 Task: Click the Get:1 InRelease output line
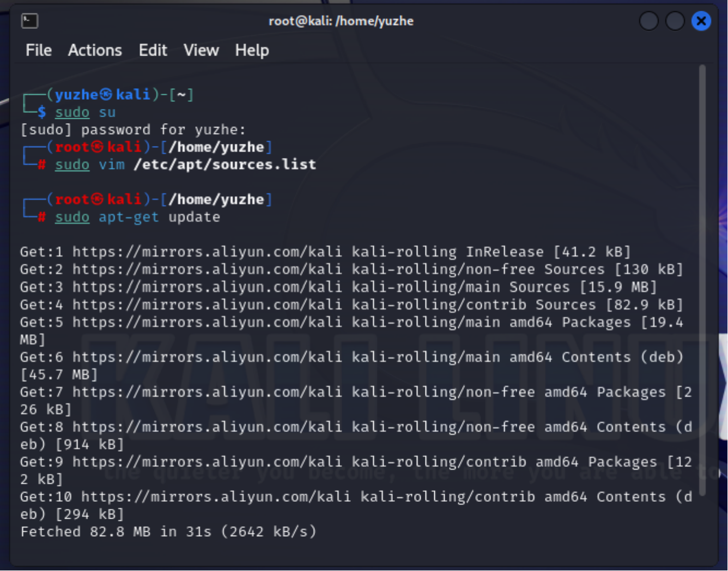click(325, 252)
